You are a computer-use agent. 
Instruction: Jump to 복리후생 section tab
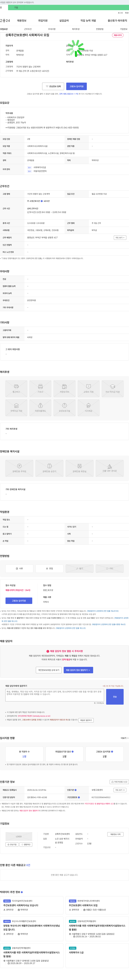(x=76, y=29)
